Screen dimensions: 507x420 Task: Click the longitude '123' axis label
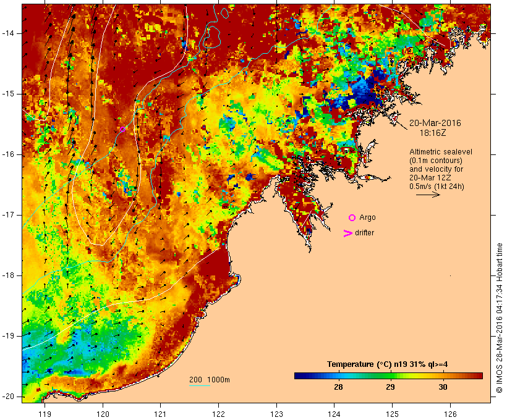coord(276,414)
